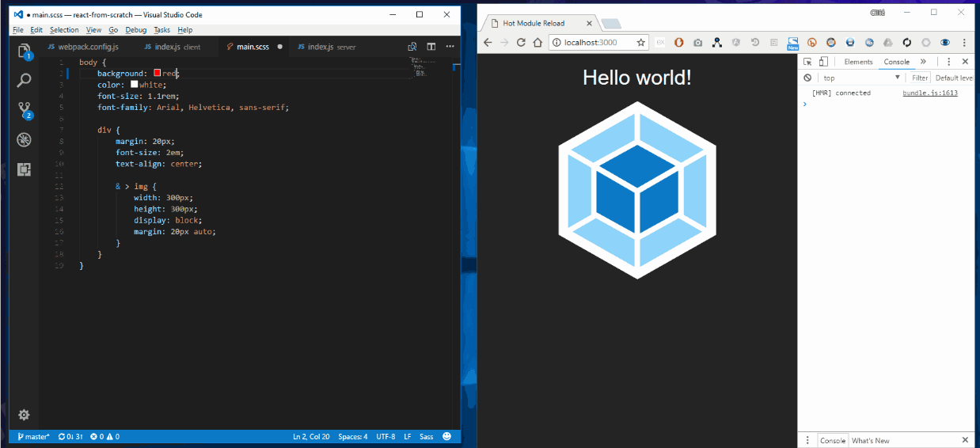Select the DevTools Console tab

pos(897,62)
